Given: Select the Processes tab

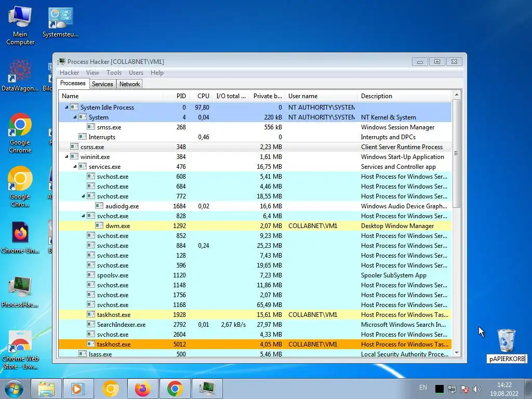Looking at the screenshot, I should (x=73, y=84).
